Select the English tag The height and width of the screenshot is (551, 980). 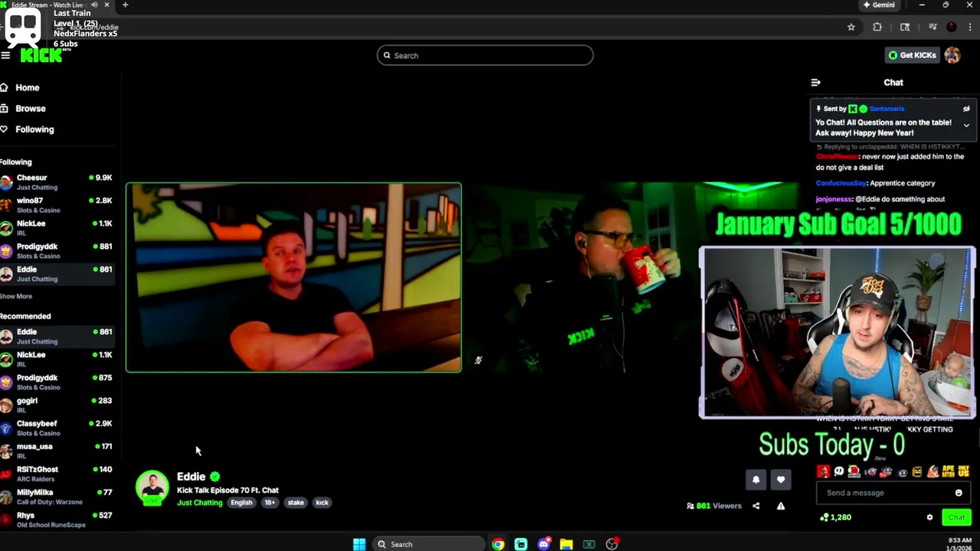pos(241,503)
